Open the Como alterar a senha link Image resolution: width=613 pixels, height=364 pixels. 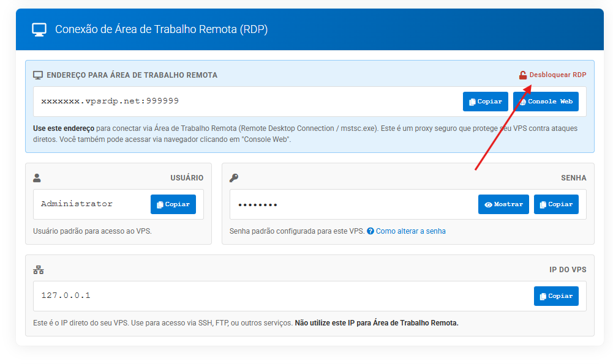410,231
